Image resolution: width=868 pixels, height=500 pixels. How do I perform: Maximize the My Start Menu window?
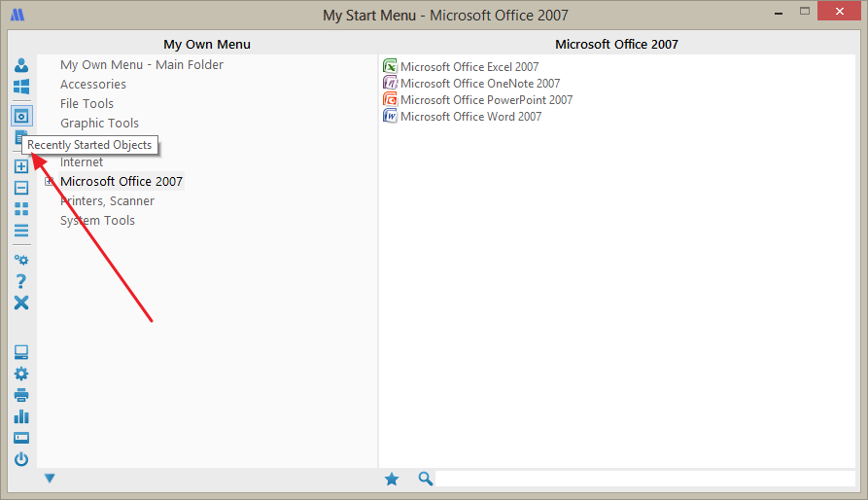(x=805, y=12)
